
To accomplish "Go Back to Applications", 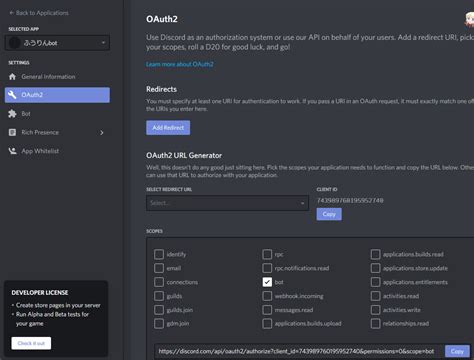I will 39,13.
